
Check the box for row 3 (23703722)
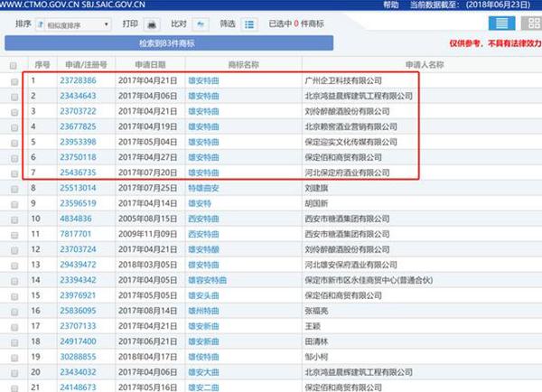(14, 112)
